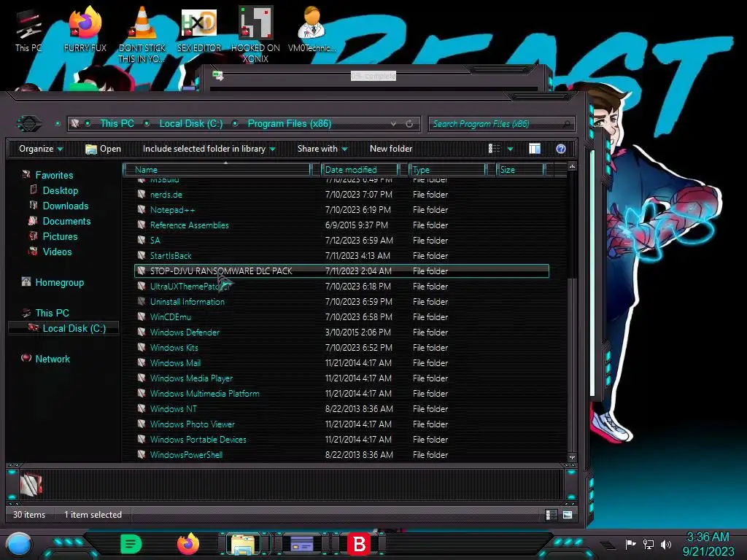Image resolution: width=747 pixels, height=560 pixels.
Task: Select Network in the navigation pane
Action: pos(53,359)
